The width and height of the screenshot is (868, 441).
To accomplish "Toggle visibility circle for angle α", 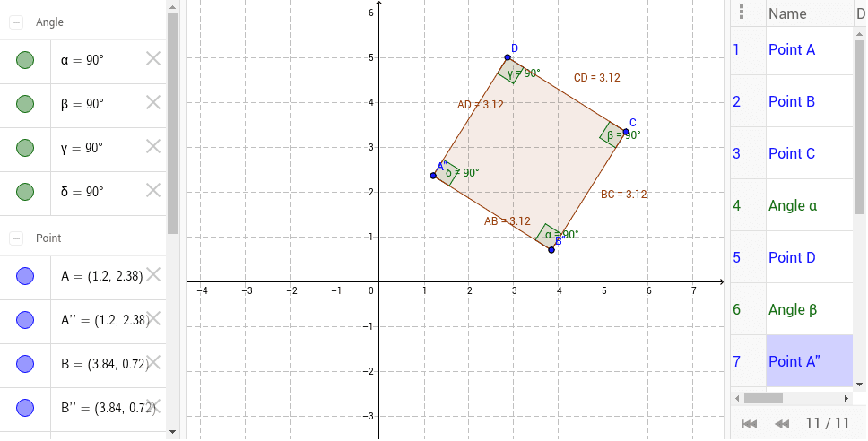I will coord(25,60).
